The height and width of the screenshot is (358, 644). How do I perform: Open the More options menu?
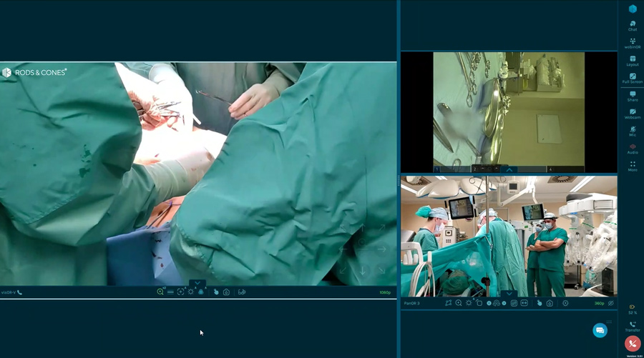pos(633,166)
